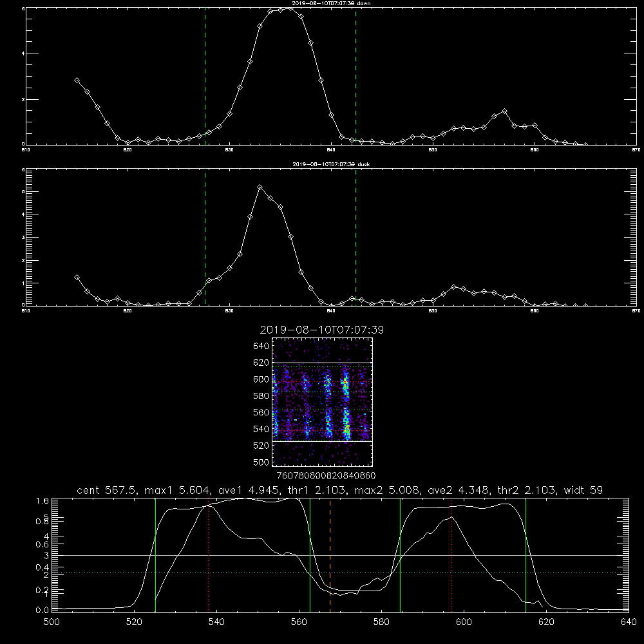Click the green solid line left of the orange dashed line

point(310,555)
